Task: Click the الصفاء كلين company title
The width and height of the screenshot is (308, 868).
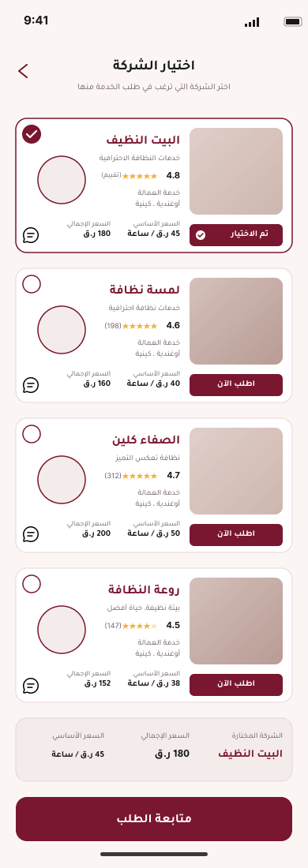Action: point(146,440)
